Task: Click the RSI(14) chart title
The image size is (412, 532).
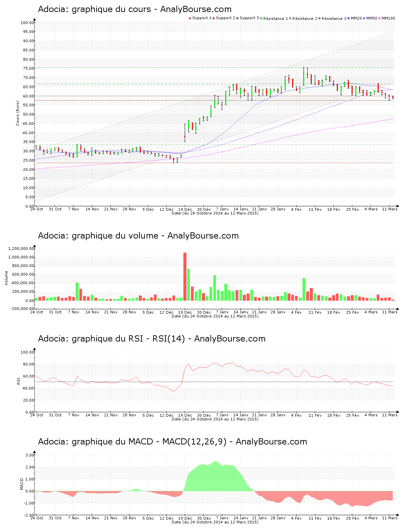Action: (x=151, y=339)
